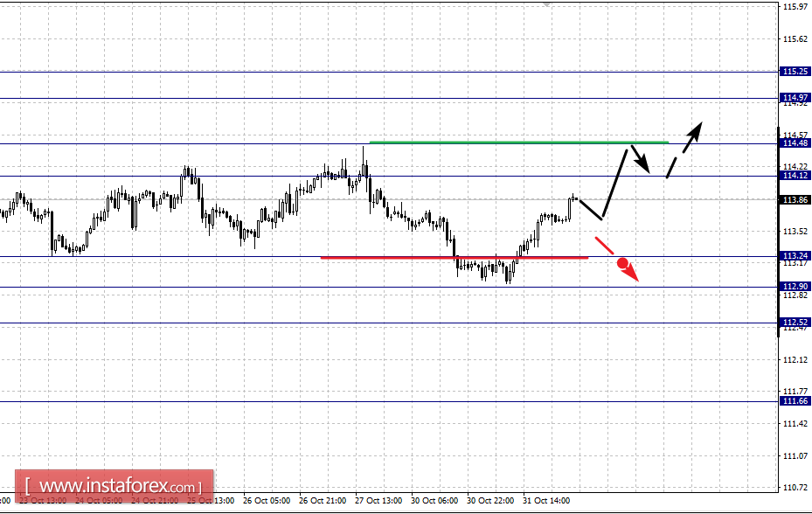Select the 111.66 horizontal level price label
This screenshot has width=812, height=514.
(x=795, y=401)
